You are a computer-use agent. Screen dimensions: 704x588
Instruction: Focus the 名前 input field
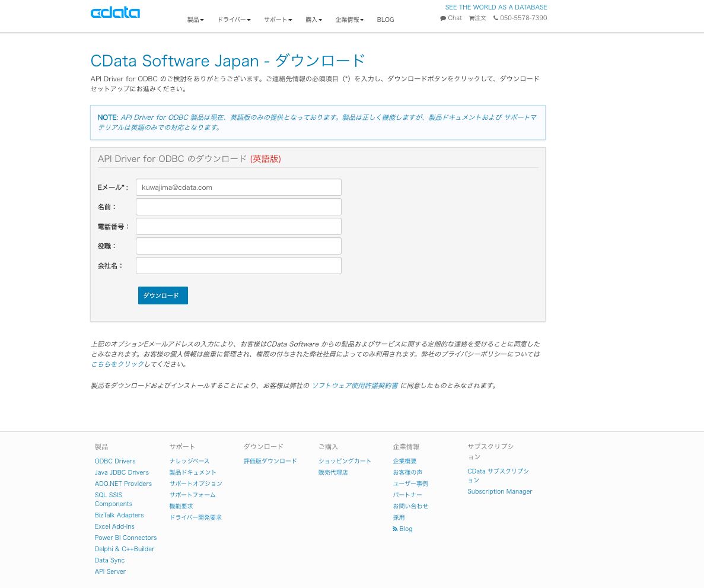tap(238, 207)
